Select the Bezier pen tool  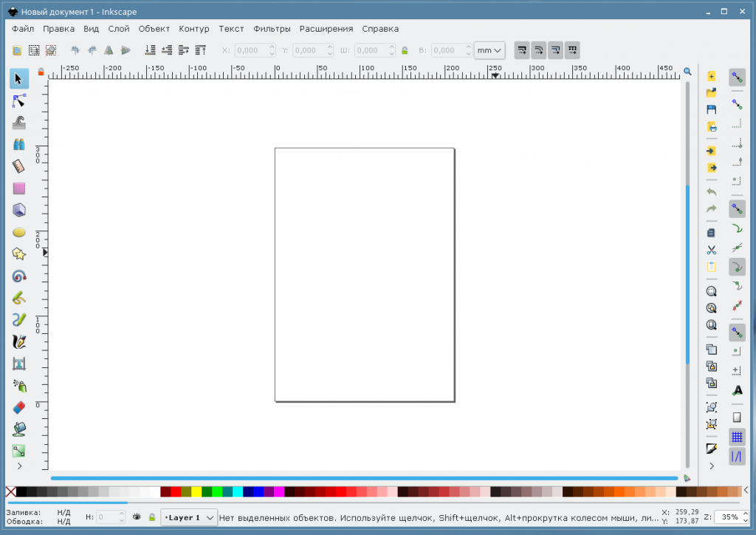click(18, 320)
